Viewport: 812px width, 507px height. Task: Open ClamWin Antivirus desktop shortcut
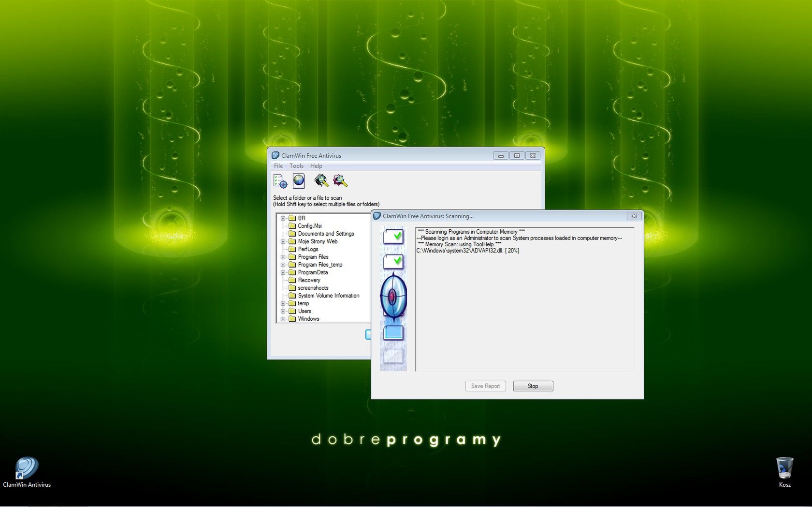coord(27,473)
